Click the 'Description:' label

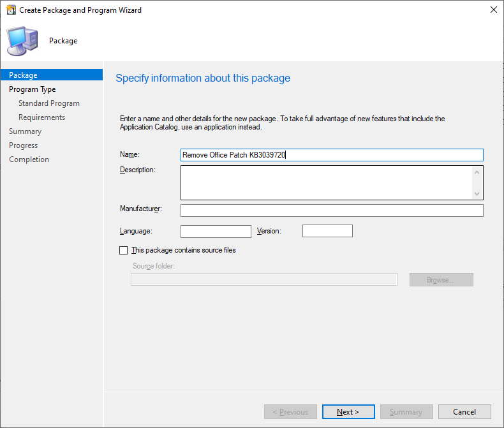138,170
